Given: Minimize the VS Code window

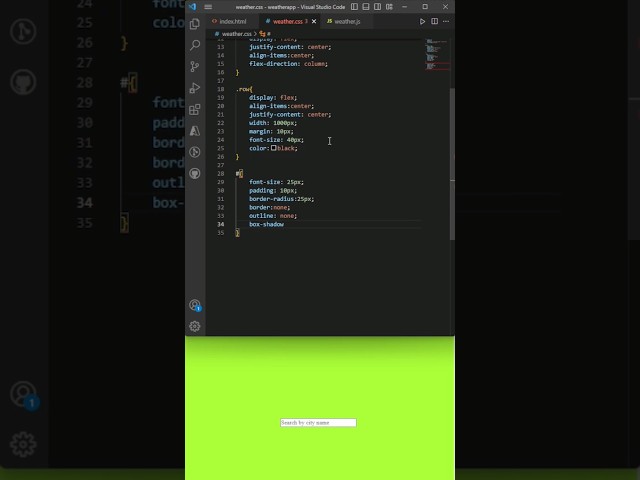Looking at the screenshot, I should point(404,7).
